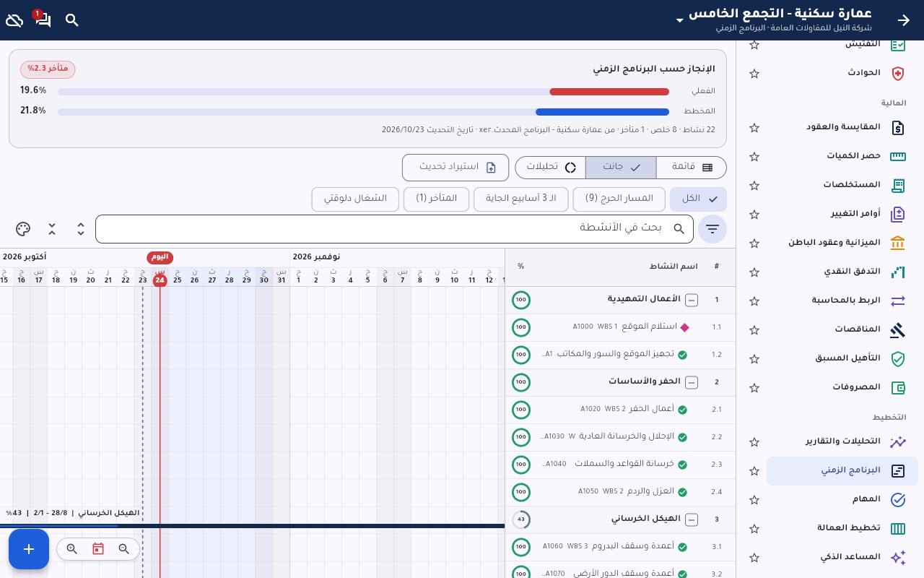Open the project name dropdown arrow
Viewport: 924px width, 578px height.
click(679, 20)
